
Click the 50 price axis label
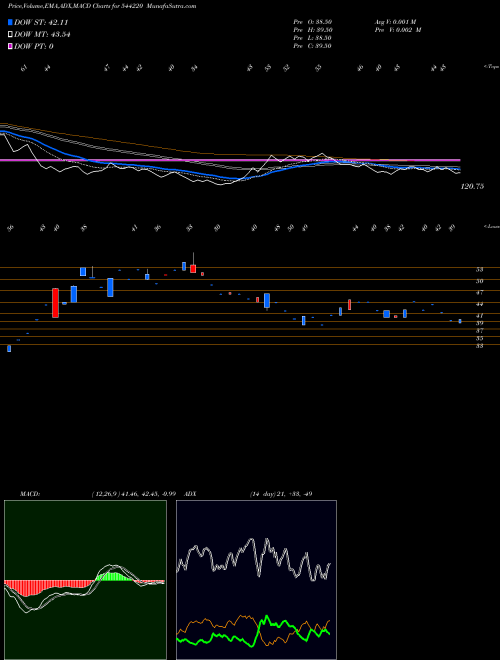tap(479, 281)
